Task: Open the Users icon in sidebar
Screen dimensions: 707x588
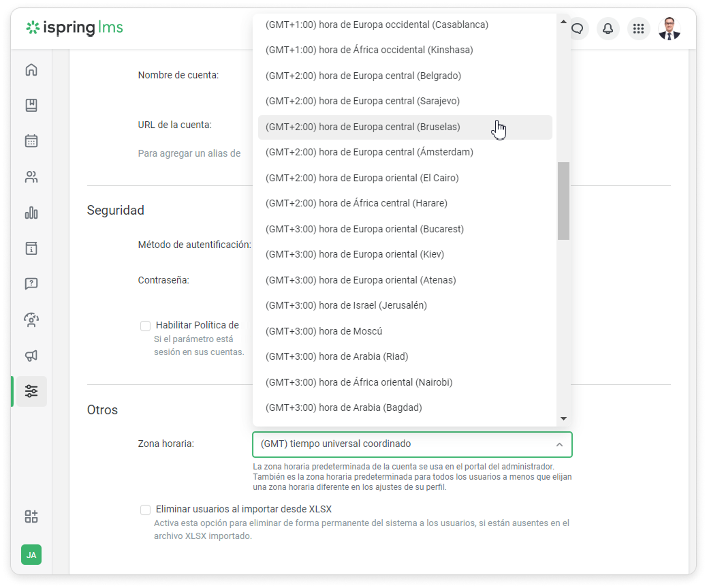Action: click(31, 177)
